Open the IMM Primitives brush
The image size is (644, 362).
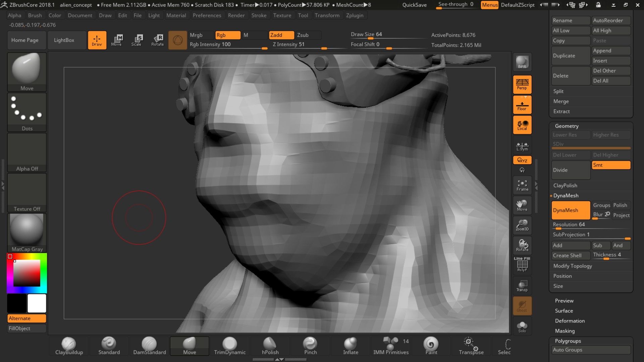(x=391, y=346)
